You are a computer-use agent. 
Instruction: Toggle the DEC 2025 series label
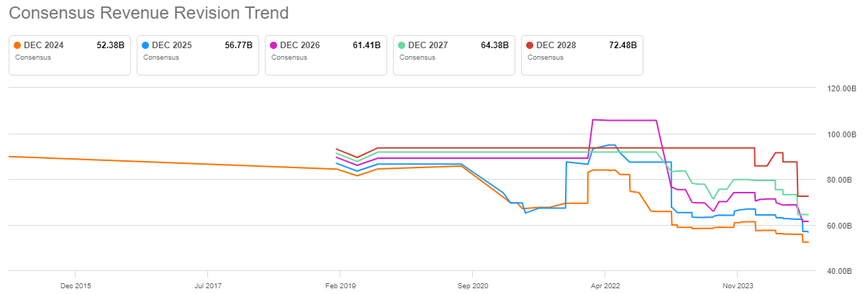click(x=171, y=45)
